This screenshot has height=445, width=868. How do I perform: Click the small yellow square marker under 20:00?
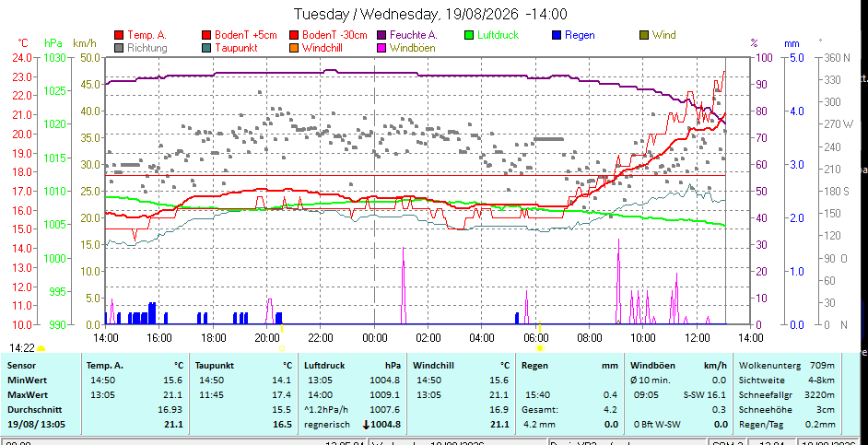(x=282, y=348)
